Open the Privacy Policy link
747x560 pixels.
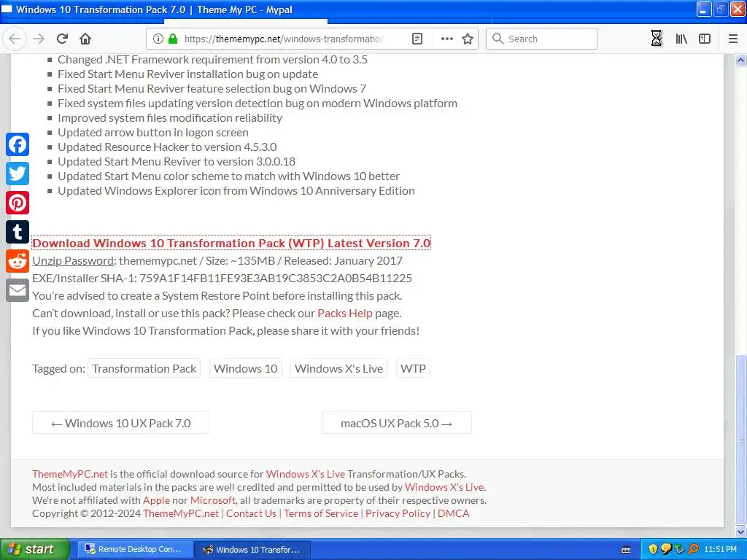398,513
